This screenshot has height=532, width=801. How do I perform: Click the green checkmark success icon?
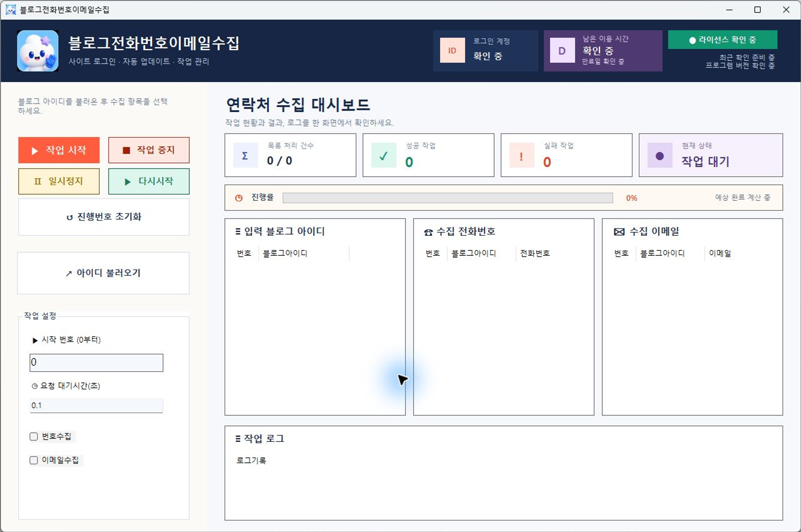pyautogui.click(x=383, y=156)
